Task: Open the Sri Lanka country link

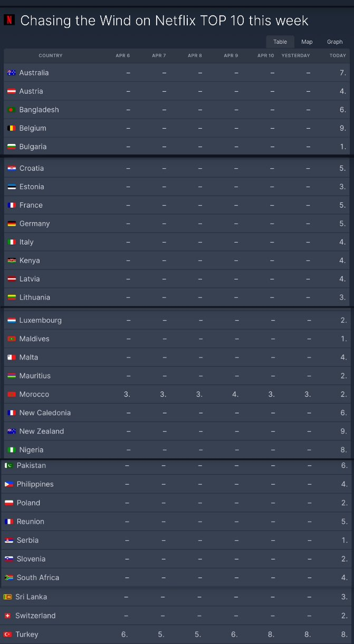Action: click(31, 597)
